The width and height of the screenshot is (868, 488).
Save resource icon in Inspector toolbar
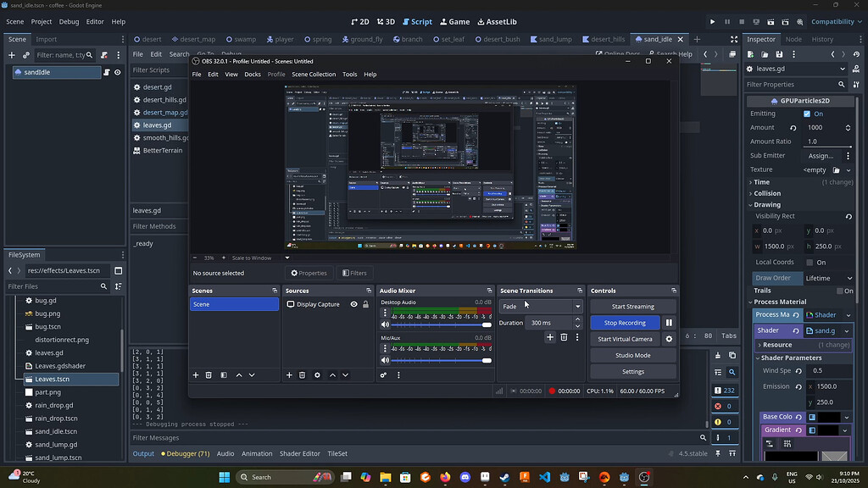click(779, 54)
